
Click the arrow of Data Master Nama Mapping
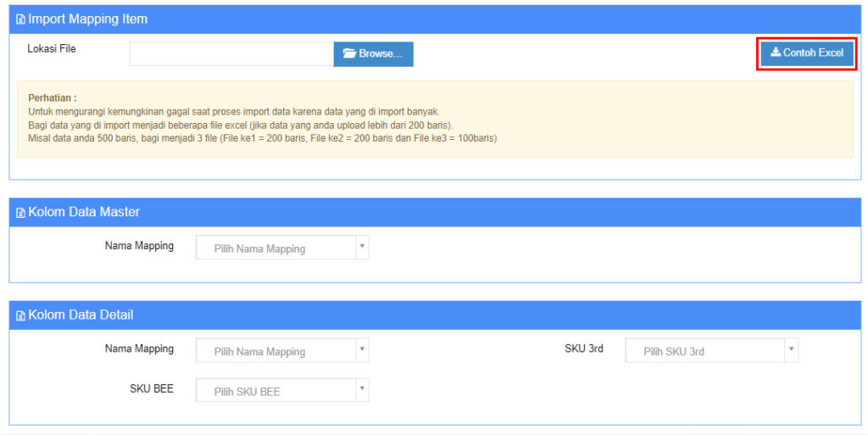[x=362, y=247]
